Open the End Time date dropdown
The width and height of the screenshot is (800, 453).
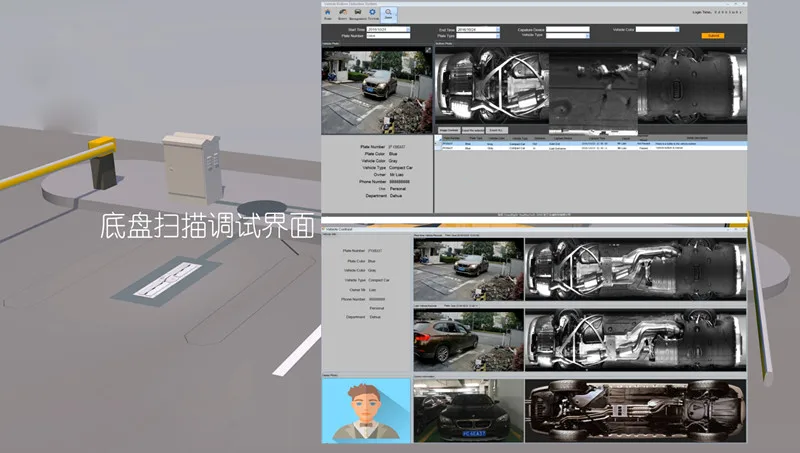coord(498,30)
